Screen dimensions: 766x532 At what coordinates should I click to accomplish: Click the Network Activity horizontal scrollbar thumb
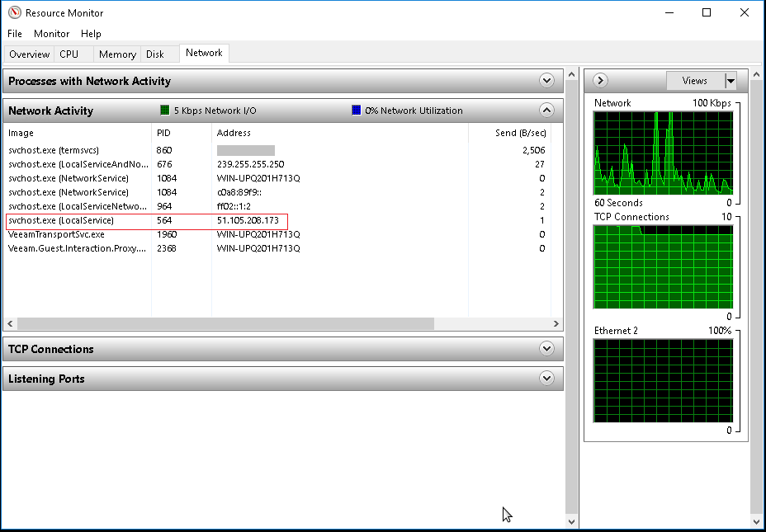(x=225, y=323)
